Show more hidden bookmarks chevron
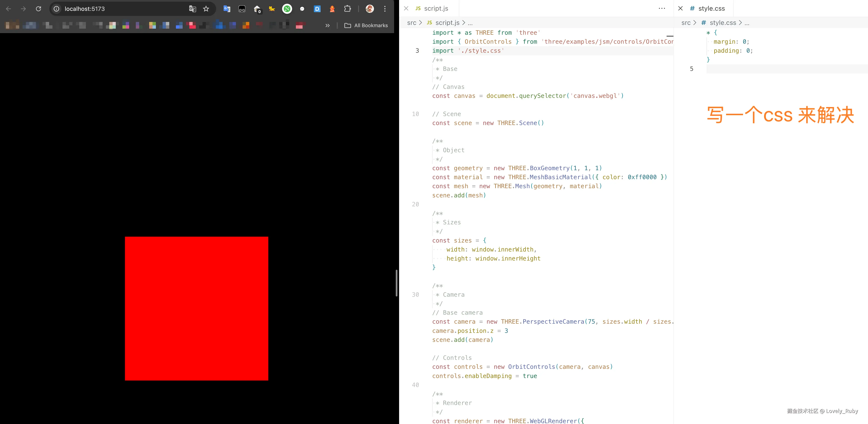This screenshot has height=424, width=868. [x=327, y=25]
